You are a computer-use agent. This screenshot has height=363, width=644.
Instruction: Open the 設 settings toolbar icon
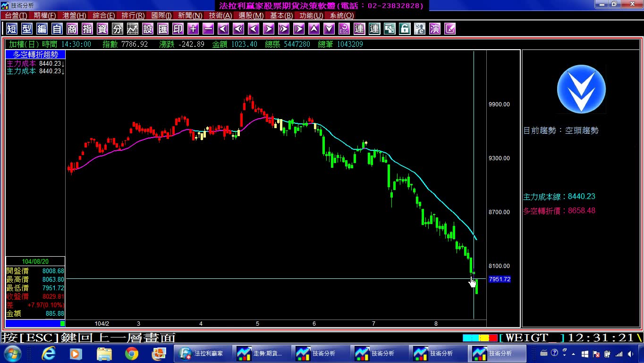tap(148, 29)
